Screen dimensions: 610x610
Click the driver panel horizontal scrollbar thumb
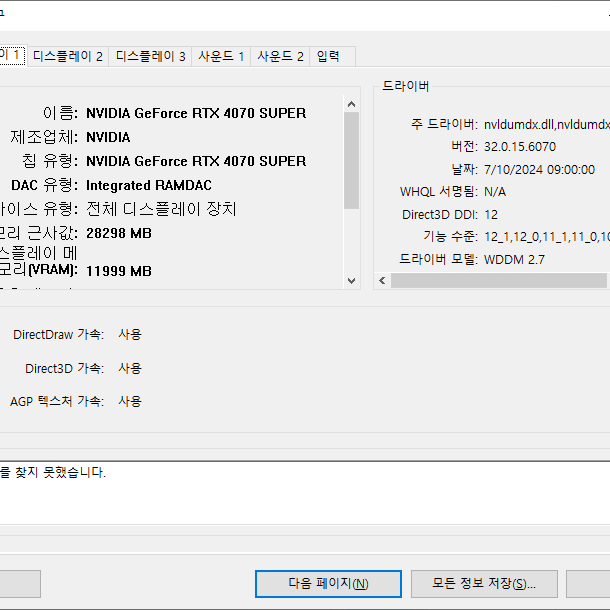499,280
